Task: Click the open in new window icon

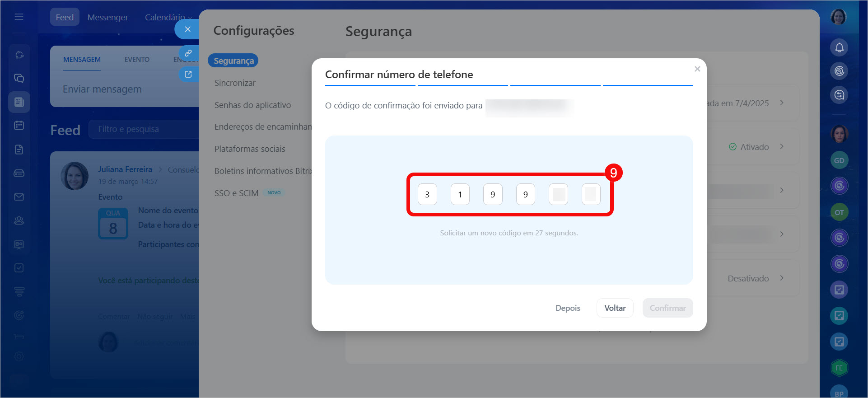Action: (188, 75)
